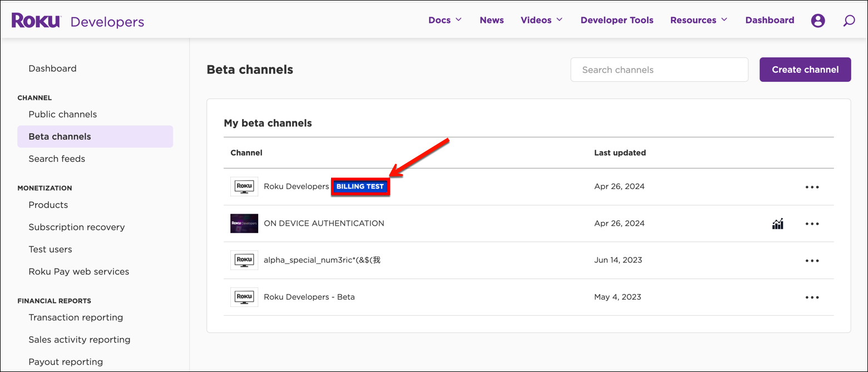Open the three-dot menu for alpha_special channel
Viewport: 868px width, 372px height.
[812, 260]
